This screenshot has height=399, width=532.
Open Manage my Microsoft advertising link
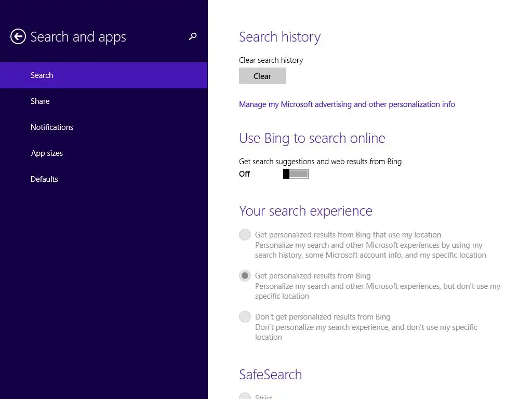[347, 104]
